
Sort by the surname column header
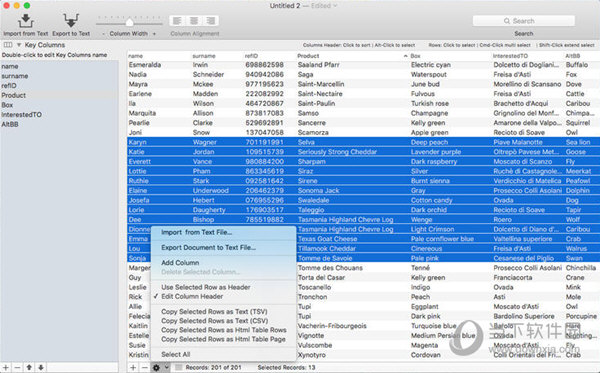[204, 56]
